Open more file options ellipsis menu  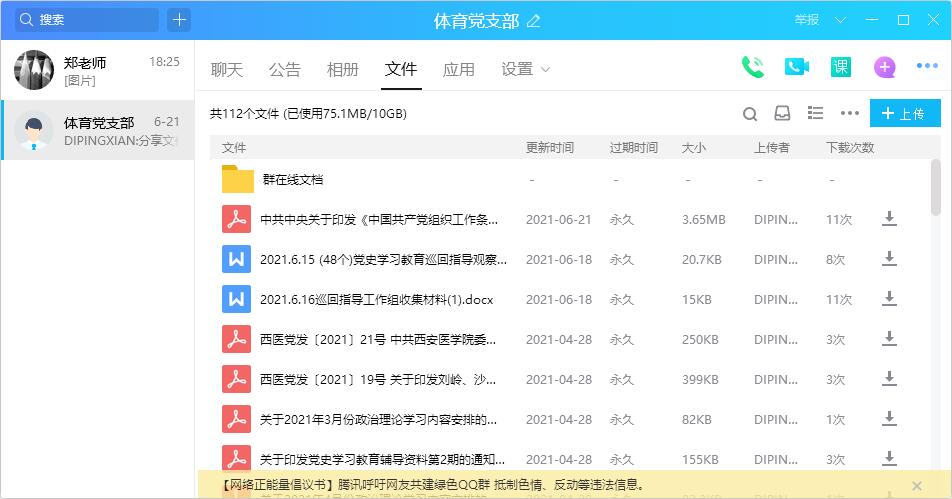pos(850,114)
